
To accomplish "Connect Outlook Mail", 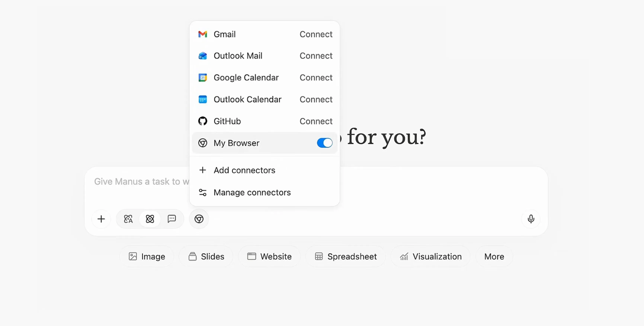I will click(x=316, y=56).
